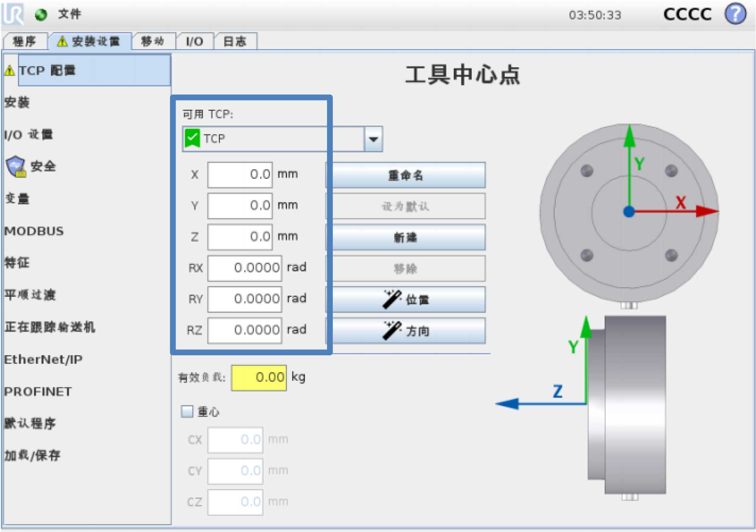Click the safety shield icon in sidebar

[16, 166]
